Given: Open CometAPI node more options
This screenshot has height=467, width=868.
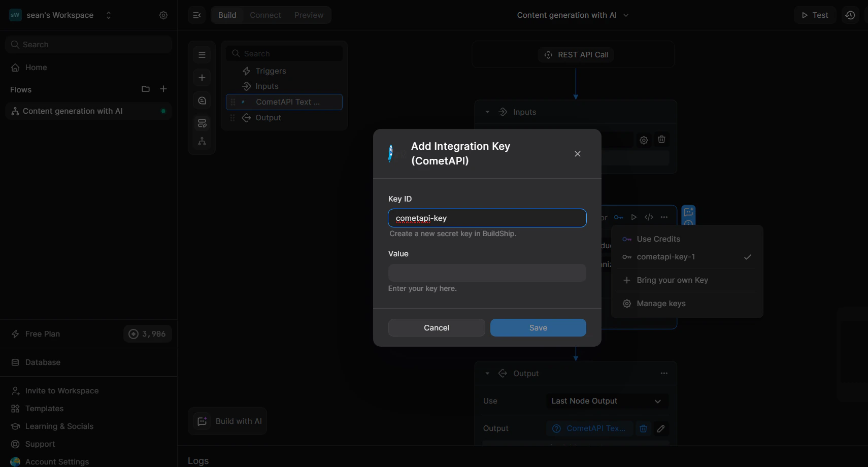Looking at the screenshot, I should point(664,217).
